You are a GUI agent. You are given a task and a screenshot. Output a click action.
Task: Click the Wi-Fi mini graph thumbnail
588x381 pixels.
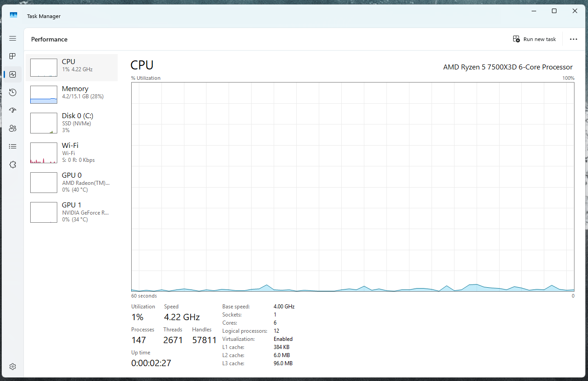44,153
